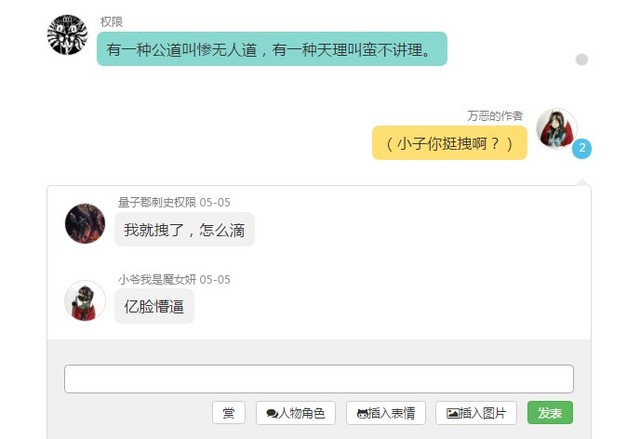Open the 插入表情 emoji picker

(387, 413)
